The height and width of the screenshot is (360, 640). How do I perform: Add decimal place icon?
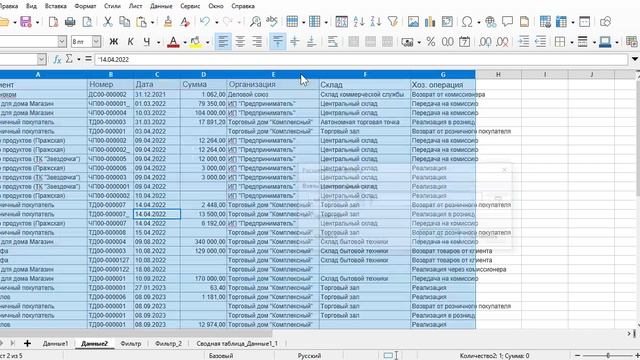click(x=485, y=42)
